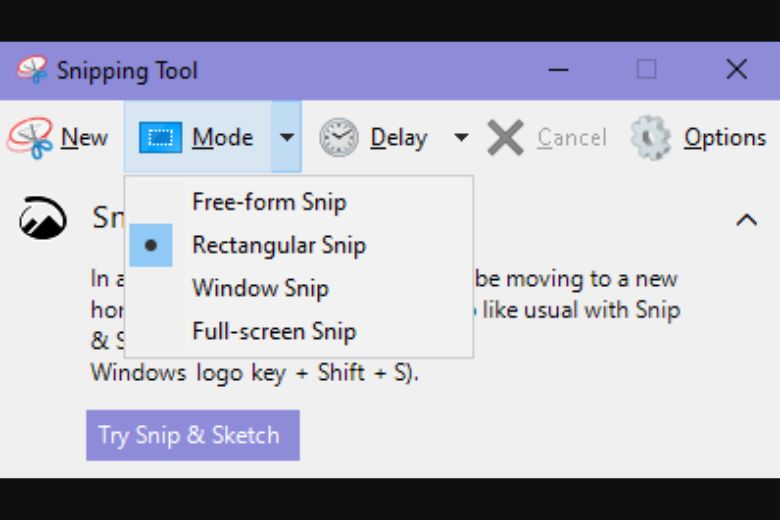Click the Options gear icon
The image size is (780, 520).
(x=651, y=138)
